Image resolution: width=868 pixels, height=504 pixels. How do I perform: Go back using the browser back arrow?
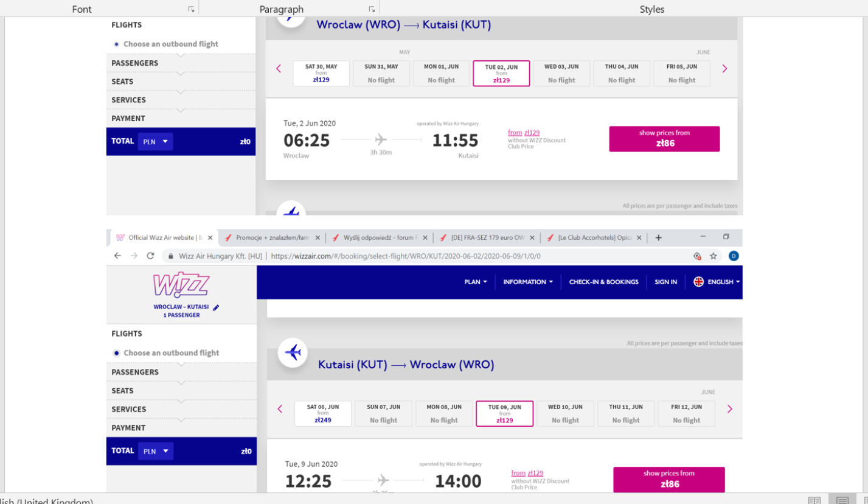pyautogui.click(x=118, y=256)
